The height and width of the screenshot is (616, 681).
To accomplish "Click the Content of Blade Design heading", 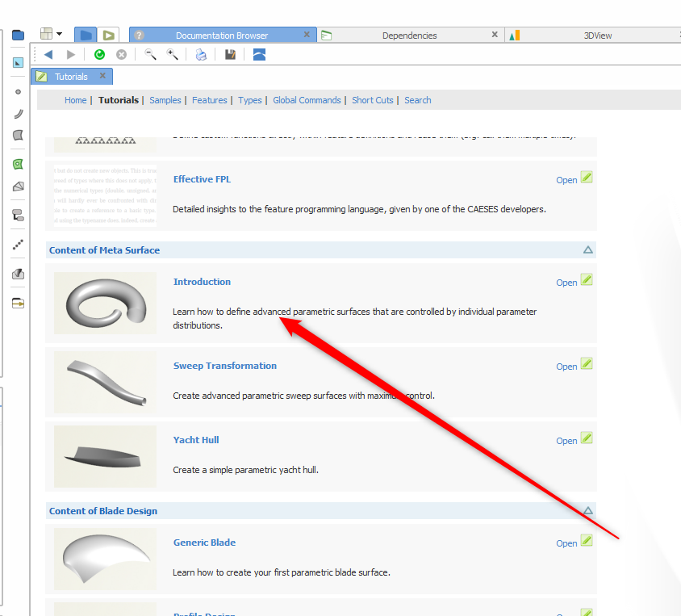I will pos(103,511).
